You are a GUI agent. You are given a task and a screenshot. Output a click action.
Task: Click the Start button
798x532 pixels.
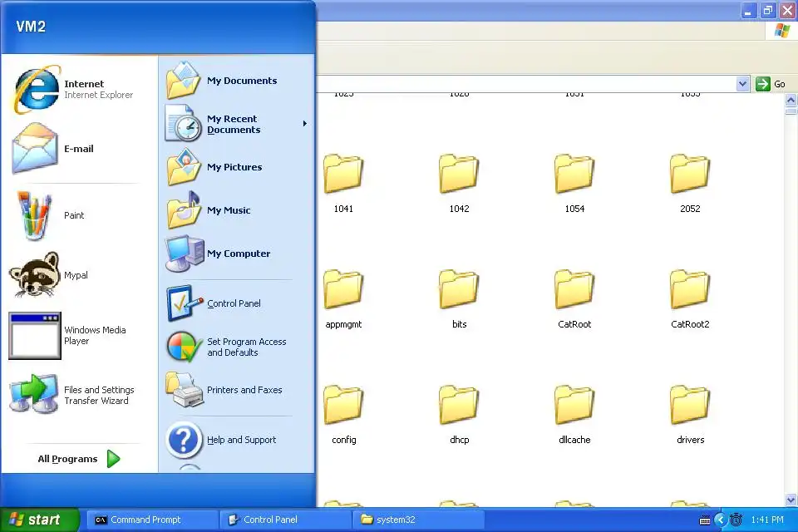40,520
